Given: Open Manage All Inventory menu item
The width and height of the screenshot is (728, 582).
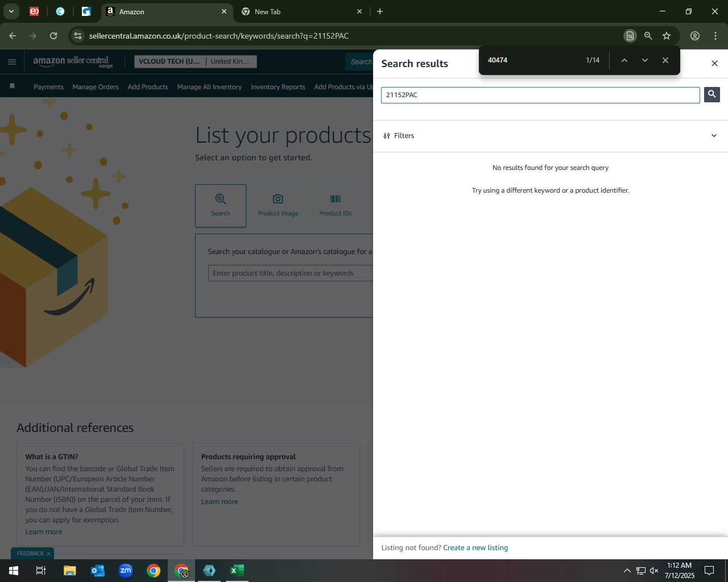Looking at the screenshot, I should (209, 87).
